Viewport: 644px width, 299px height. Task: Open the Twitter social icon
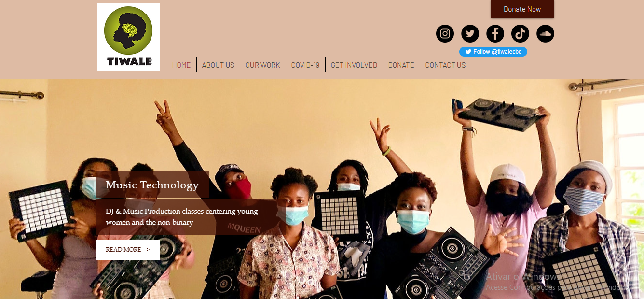tap(470, 34)
